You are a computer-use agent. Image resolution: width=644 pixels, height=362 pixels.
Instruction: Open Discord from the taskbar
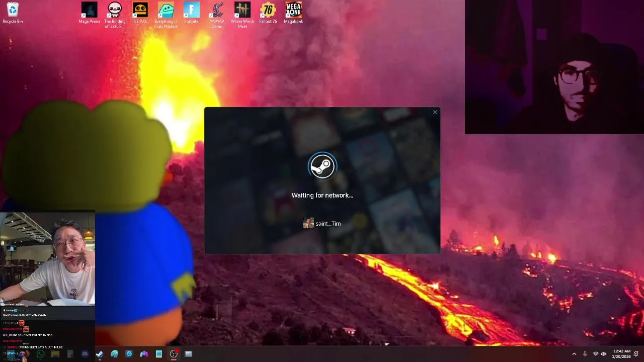pos(85,354)
